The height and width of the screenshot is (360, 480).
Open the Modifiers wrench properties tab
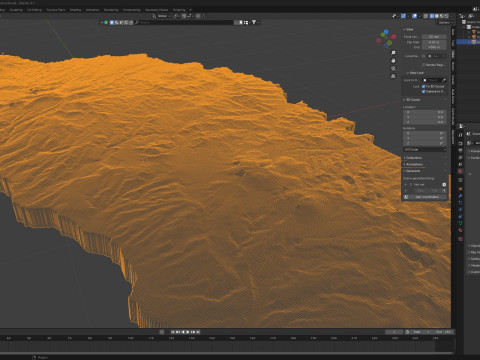click(x=460, y=196)
